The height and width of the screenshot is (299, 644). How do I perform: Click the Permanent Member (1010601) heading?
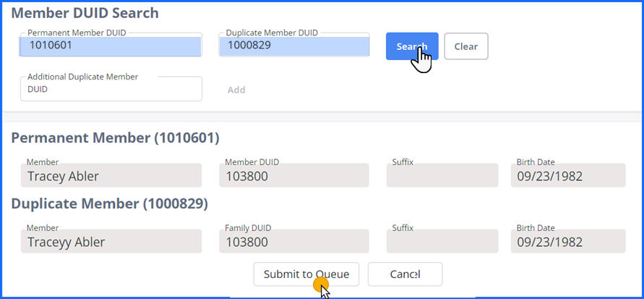(x=115, y=138)
